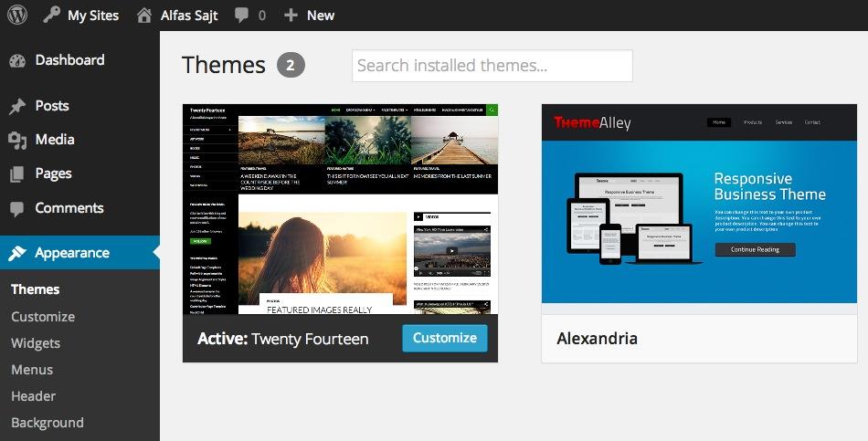The height and width of the screenshot is (441, 868).
Task: Open Menus submenu item
Action: coord(32,370)
